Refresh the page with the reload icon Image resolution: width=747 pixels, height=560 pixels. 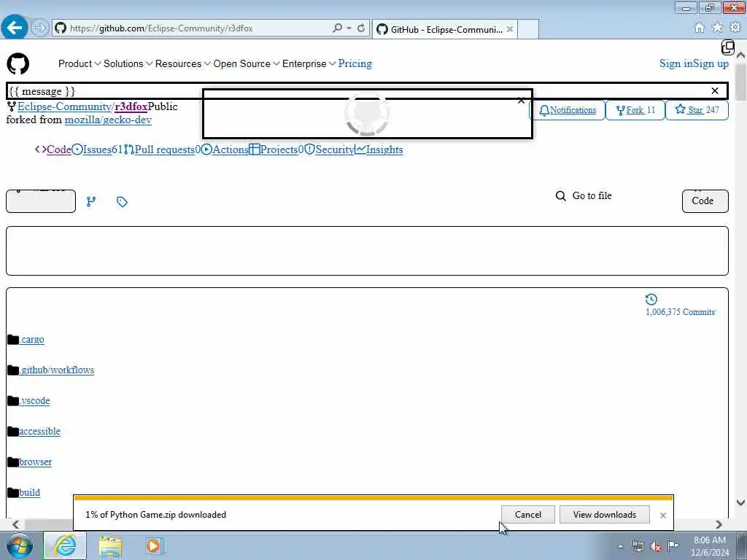coord(361,28)
